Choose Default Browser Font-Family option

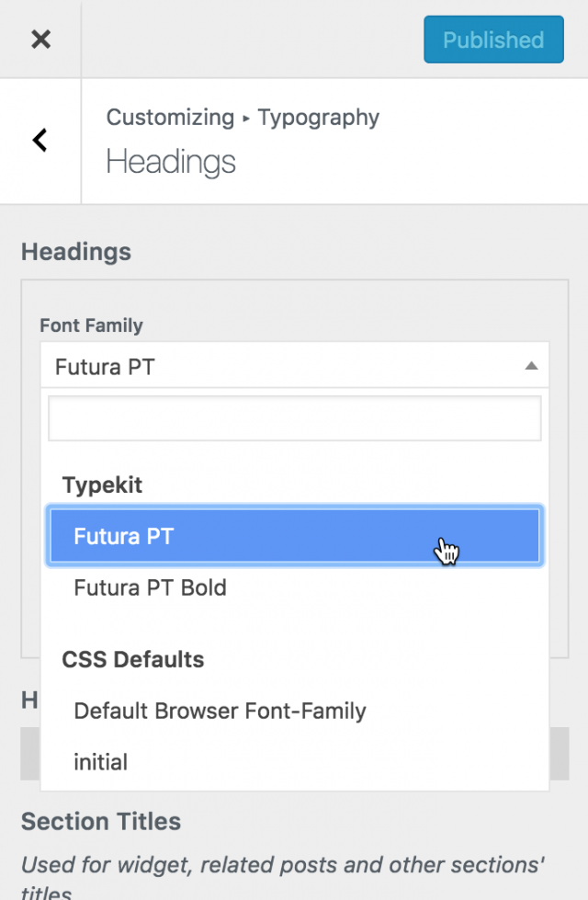pyautogui.click(x=219, y=711)
